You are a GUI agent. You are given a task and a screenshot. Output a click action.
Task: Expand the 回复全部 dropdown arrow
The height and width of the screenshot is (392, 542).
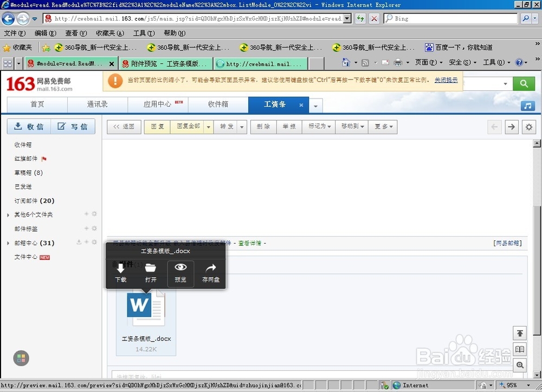pyautogui.click(x=209, y=127)
